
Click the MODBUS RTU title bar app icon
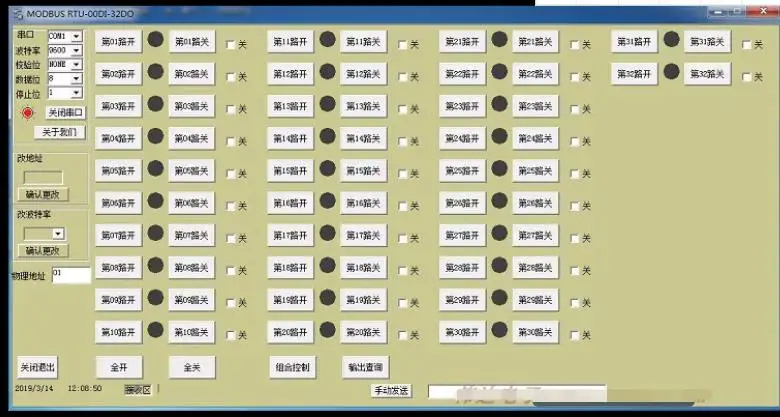18,14
